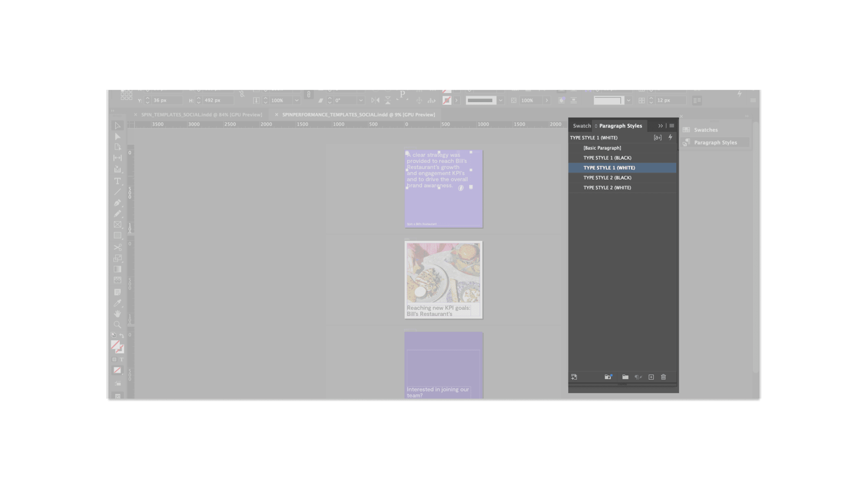Select the Pencil tool
The height and width of the screenshot is (488, 868).
pyautogui.click(x=118, y=214)
